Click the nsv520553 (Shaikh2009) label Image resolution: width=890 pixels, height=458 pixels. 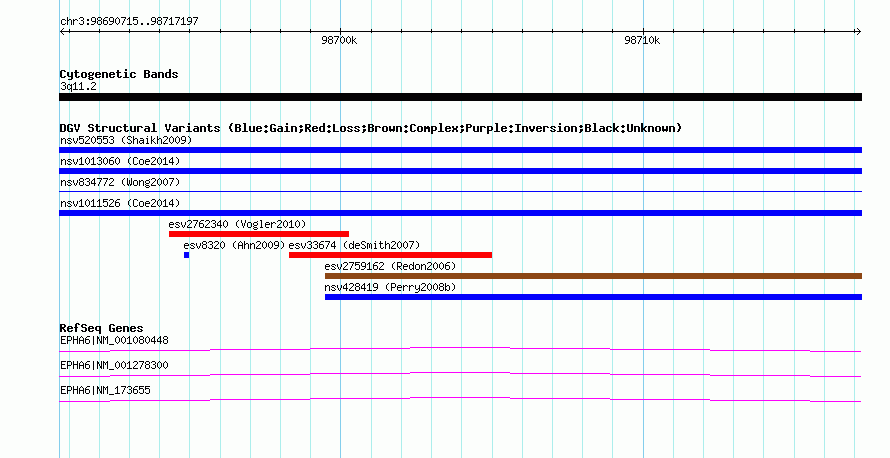(126, 140)
